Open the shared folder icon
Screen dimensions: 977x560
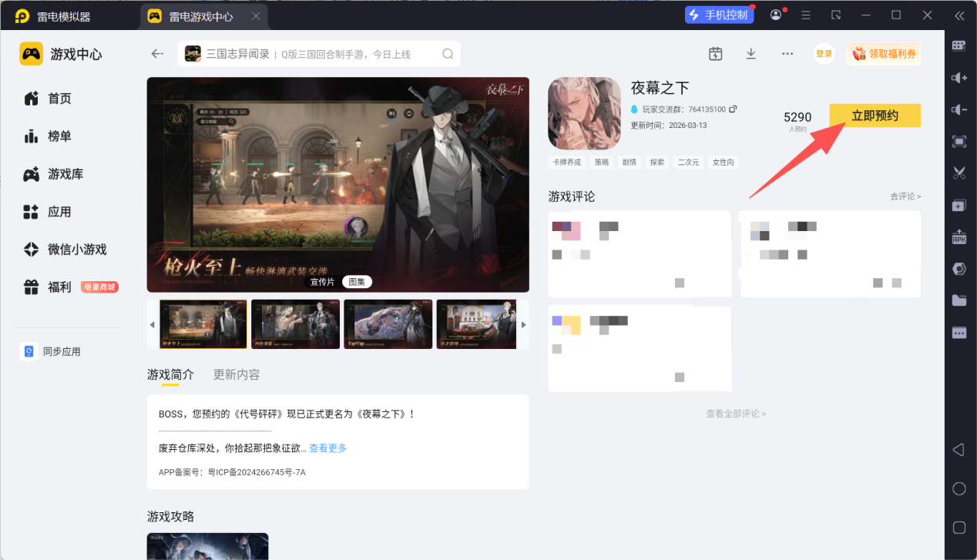tap(959, 300)
